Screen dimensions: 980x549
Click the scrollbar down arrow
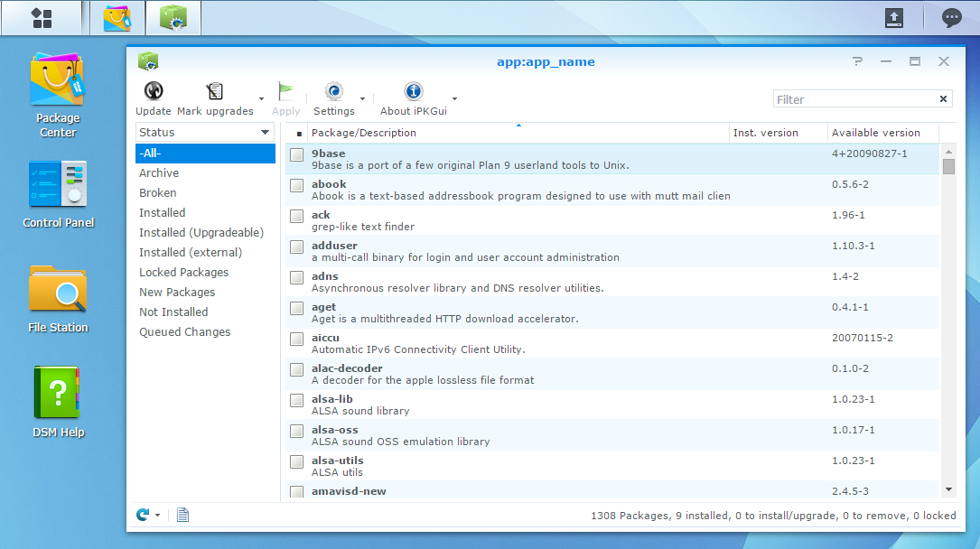point(948,489)
